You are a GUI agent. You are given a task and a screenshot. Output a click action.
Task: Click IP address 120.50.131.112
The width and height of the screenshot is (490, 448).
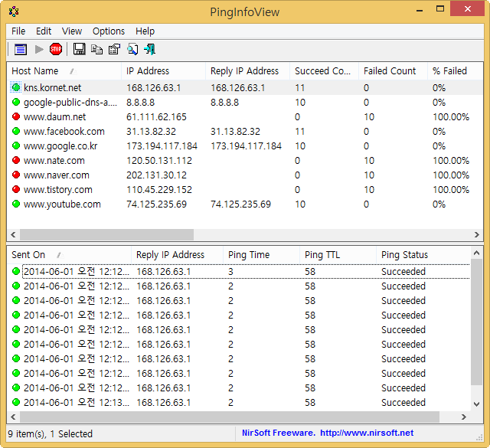click(159, 161)
